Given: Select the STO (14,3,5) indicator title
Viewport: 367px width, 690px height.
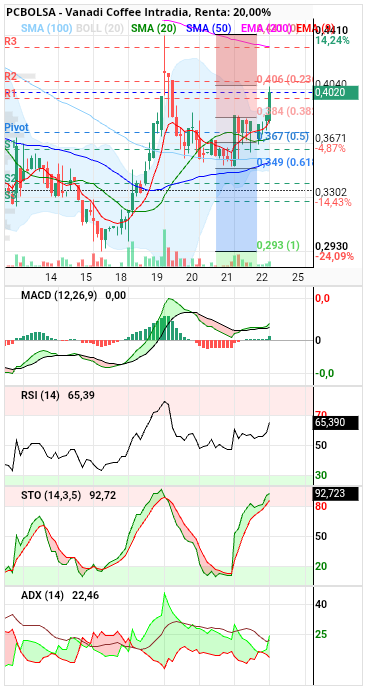Looking at the screenshot, I should coord(51,495).
